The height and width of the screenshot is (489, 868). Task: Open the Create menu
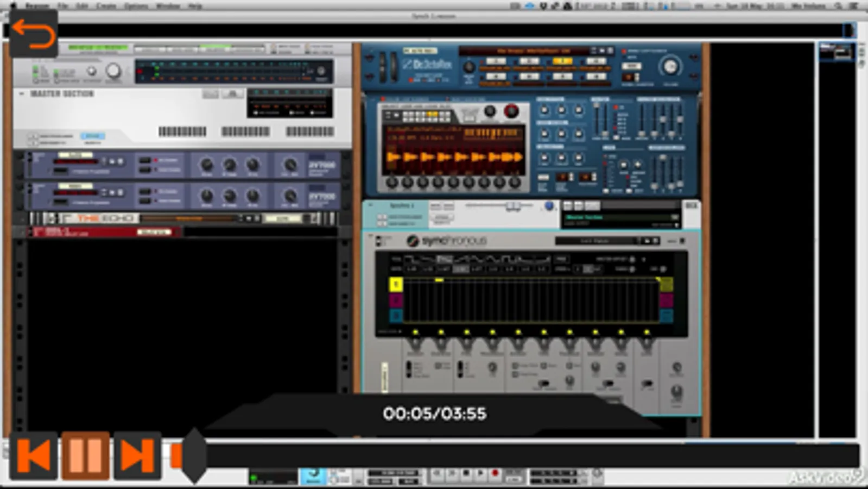pos(106,6)
